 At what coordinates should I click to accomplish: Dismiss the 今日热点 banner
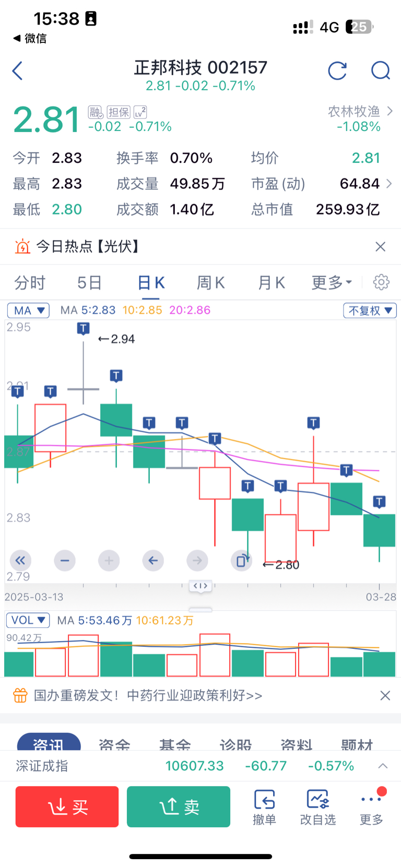click(x=381, y=246)
